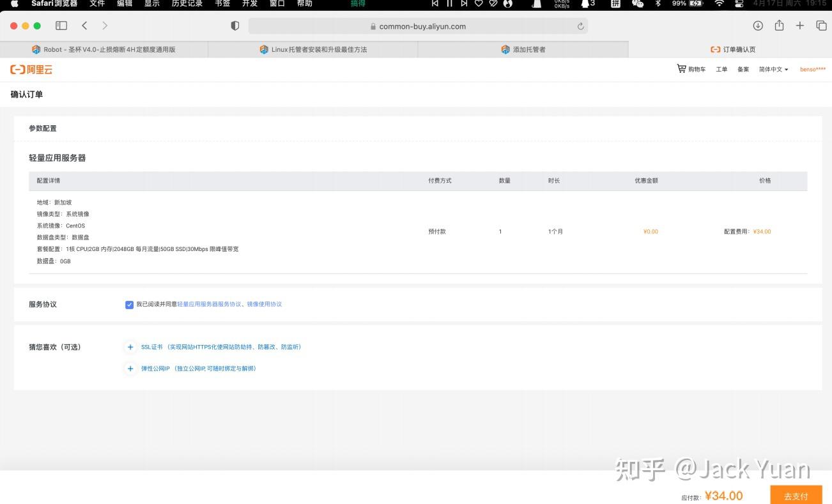832x504 pixels.
Task: Reload the page with refresh icon
Action: point(580,26)
